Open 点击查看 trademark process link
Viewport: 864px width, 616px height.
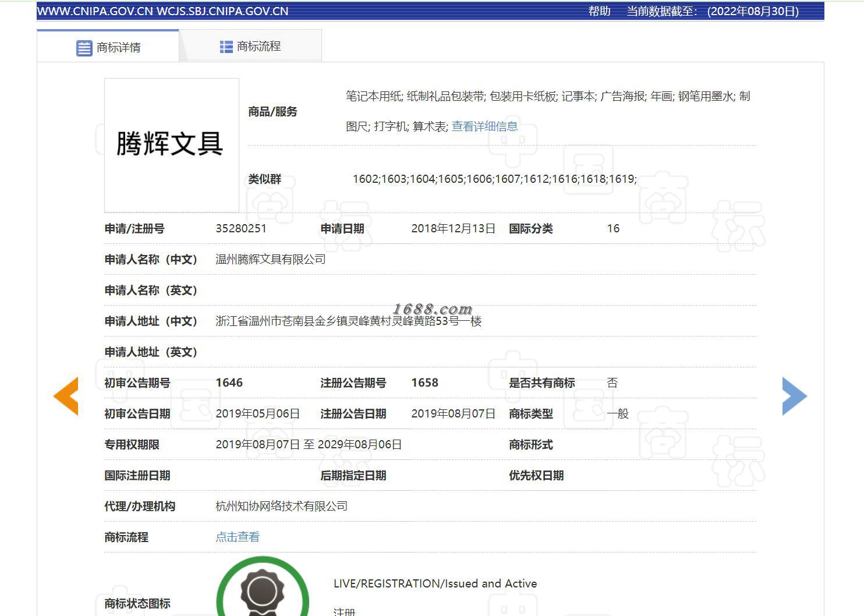[x=238, y=537]
